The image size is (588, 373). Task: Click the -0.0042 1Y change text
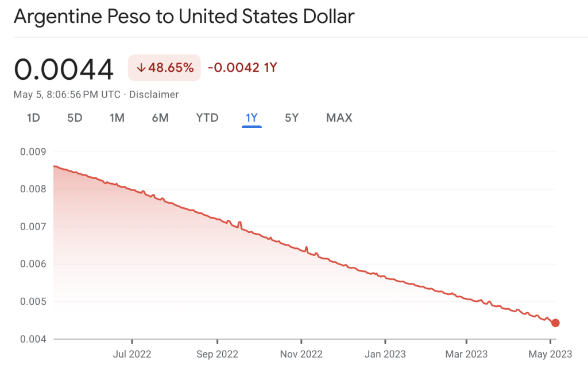tap(242, 68)
